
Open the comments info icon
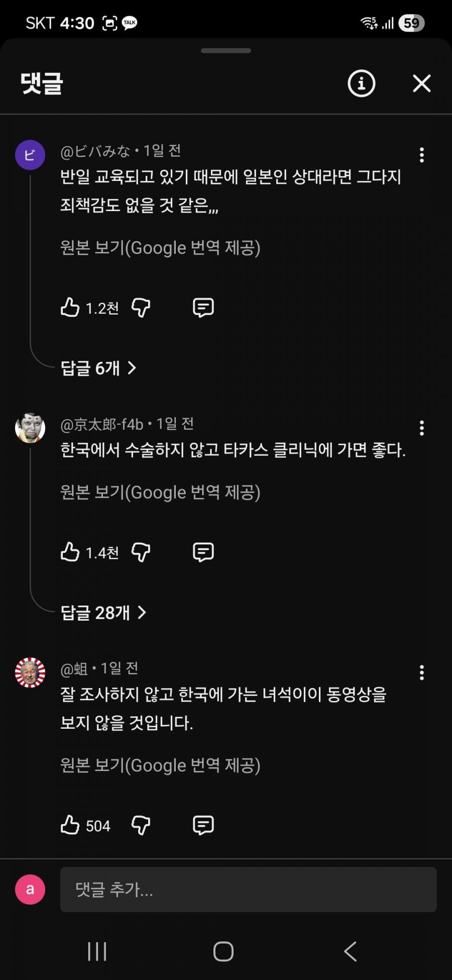(361, 83)
